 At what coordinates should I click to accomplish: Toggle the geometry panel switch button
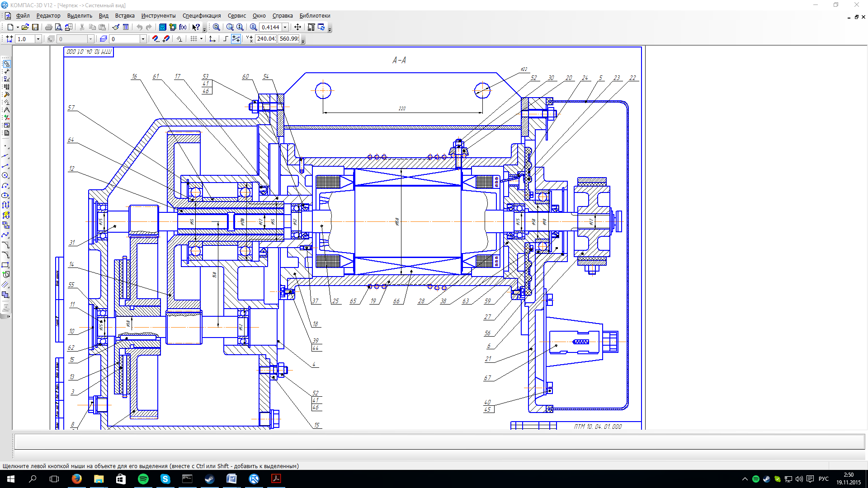point(6,64)
